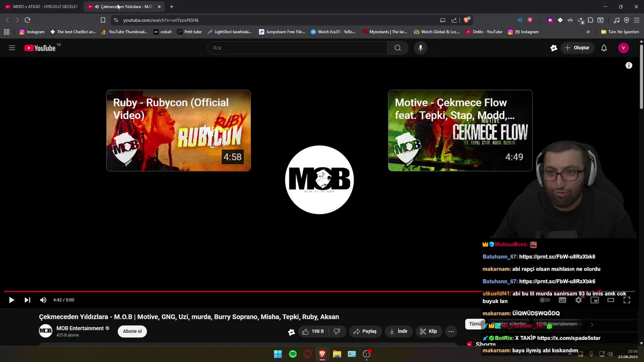Open YouTube notifications bell
The width and height of the screenshot is (644, 362).
coord(604,48)
